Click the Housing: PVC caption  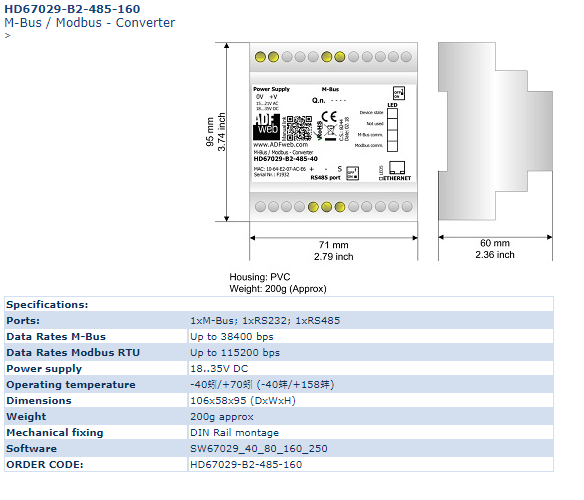[x=260, y=277]
